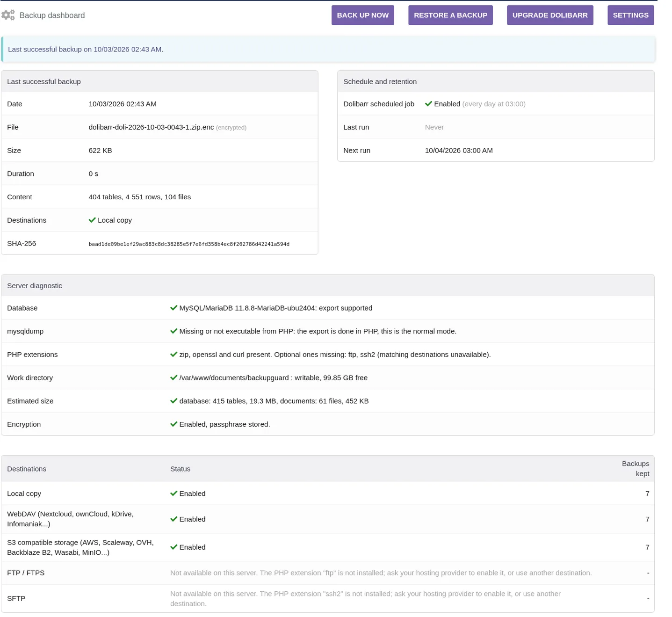Screen dimensions: 672x617
Task: Click the Server diagnostic panel heading
Action: tap(35, 286)
